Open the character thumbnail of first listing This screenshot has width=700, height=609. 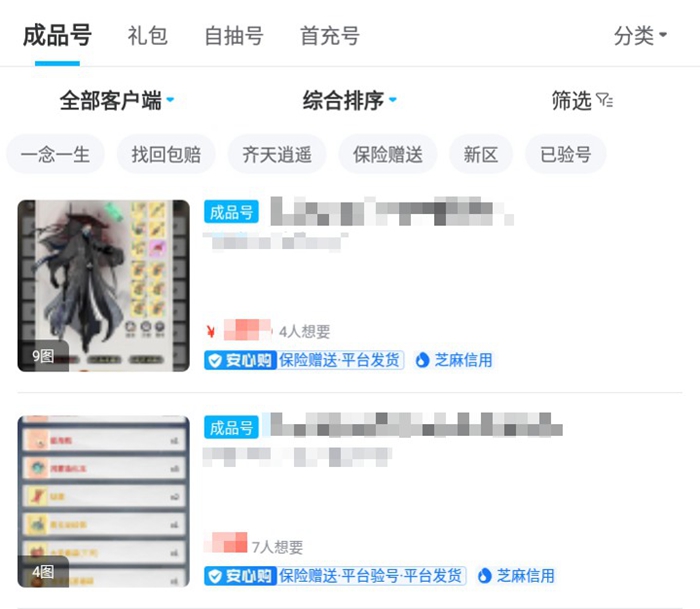(x=104, y=286)
